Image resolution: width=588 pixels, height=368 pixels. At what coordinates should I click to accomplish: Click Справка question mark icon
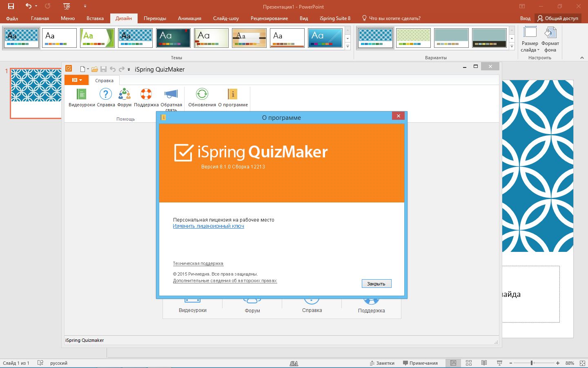point(106,98)
